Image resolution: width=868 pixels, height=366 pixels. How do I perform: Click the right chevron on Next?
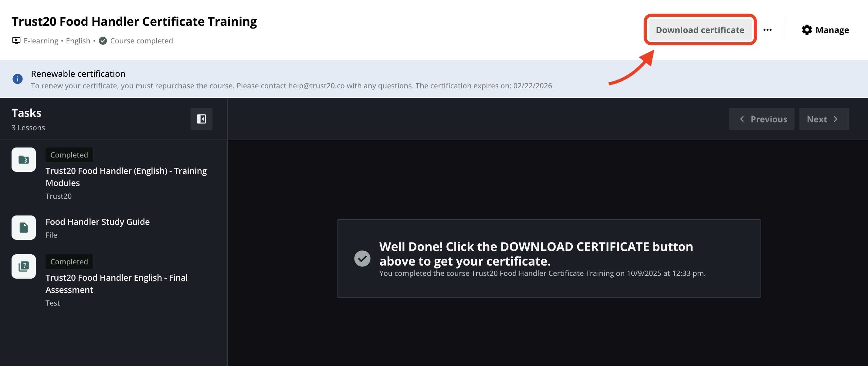[x=835, y=119]
